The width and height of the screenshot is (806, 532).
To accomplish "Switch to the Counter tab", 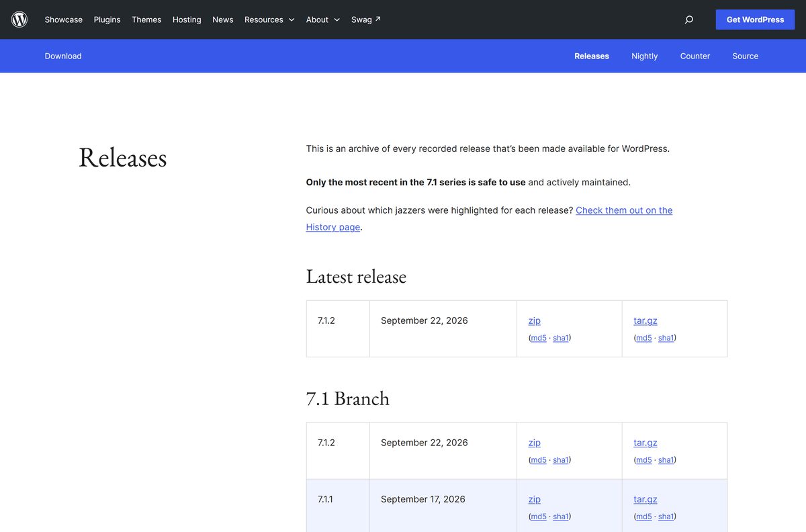I will [x=695, y=56].
